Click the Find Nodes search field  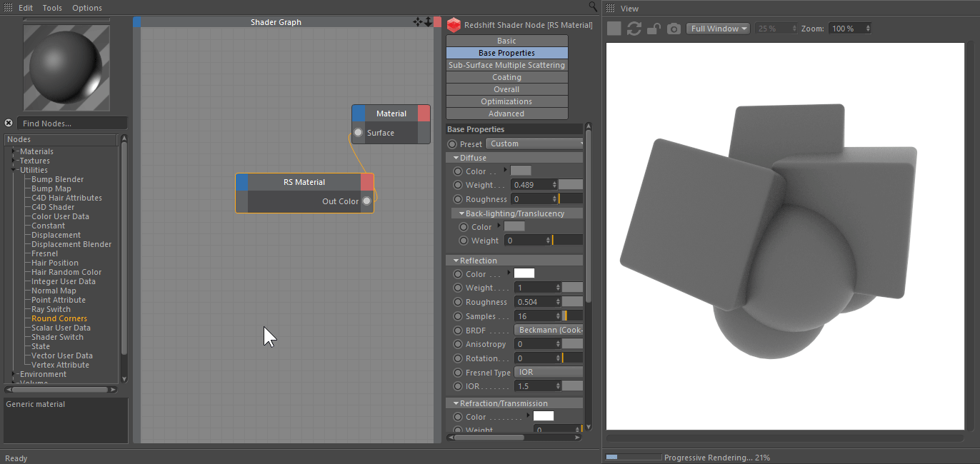point(72,123)
